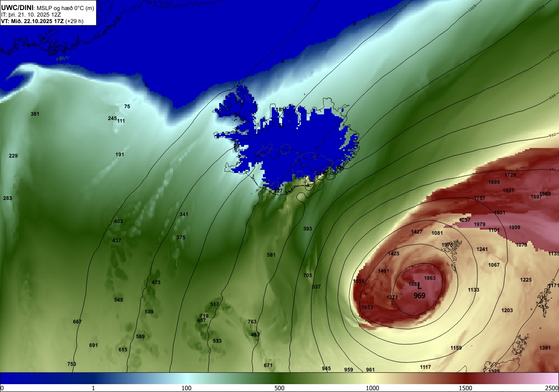This screenshot has width=559, height=392.
Task: Click the 705 height value
Action: click(x=307, y=275)
